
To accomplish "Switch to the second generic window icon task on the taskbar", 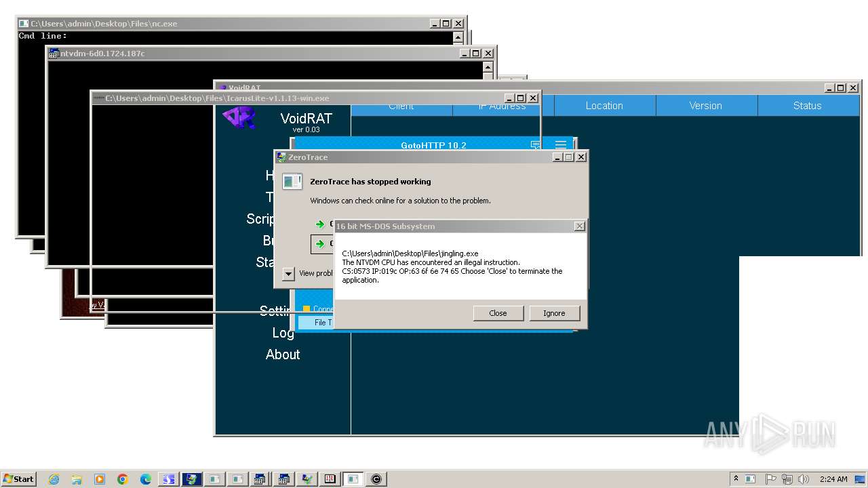I will click(x=237, y=479).
